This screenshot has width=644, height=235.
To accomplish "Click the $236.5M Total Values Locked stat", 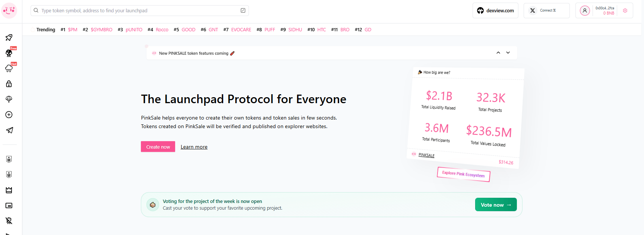I will tap(489, 136).
